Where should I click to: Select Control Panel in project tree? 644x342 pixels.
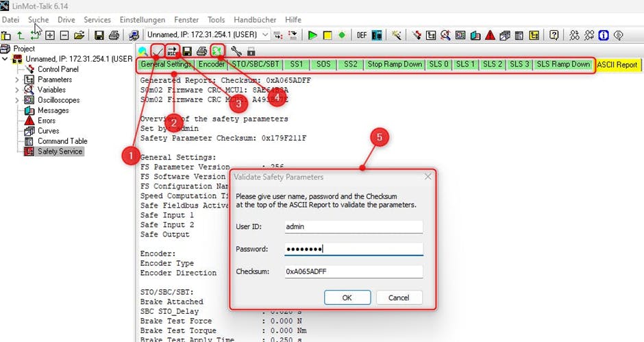[x=58, y=69]
